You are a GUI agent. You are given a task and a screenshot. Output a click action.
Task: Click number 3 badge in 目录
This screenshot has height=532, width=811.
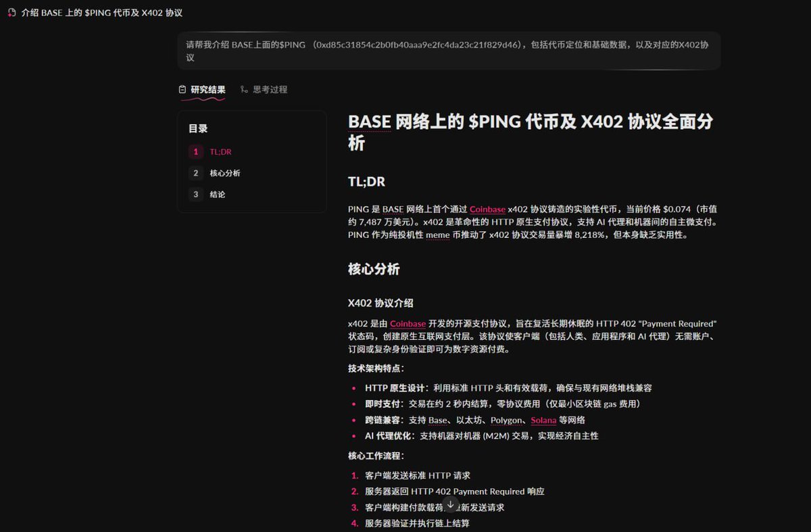196,195
